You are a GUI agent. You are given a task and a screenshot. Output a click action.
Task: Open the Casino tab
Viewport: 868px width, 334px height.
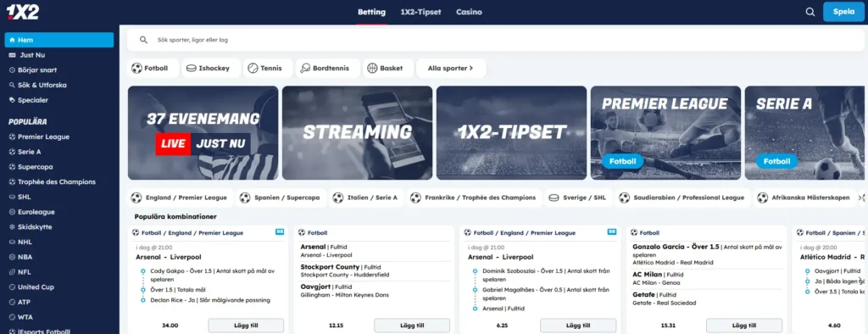469,12
